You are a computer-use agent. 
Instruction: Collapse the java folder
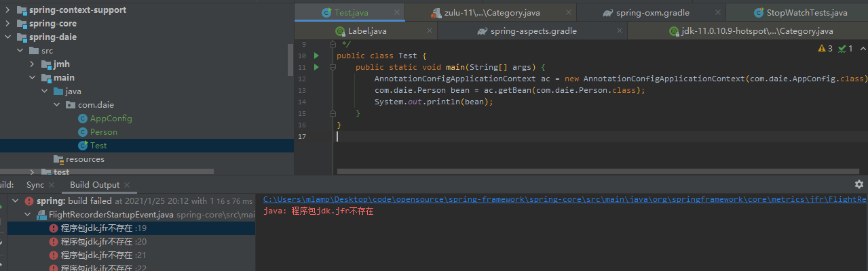[x=43, y=91]
